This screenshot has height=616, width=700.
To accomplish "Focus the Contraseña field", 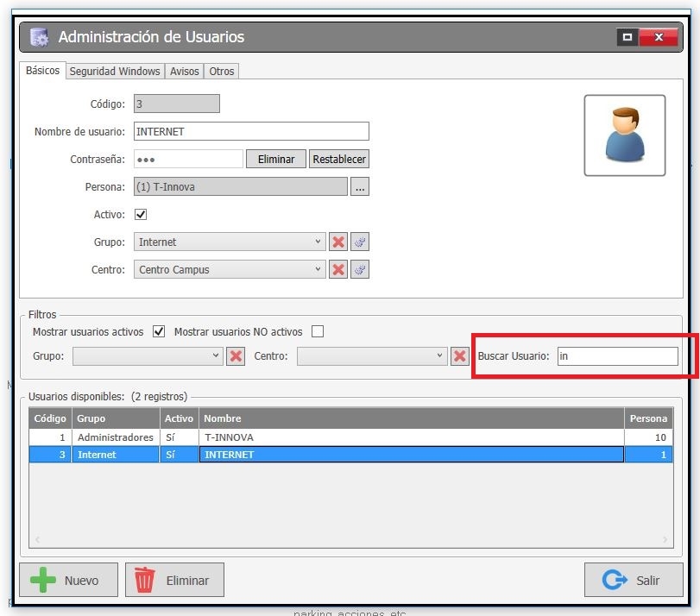I will pyautogui.click(x=188, y=160).
